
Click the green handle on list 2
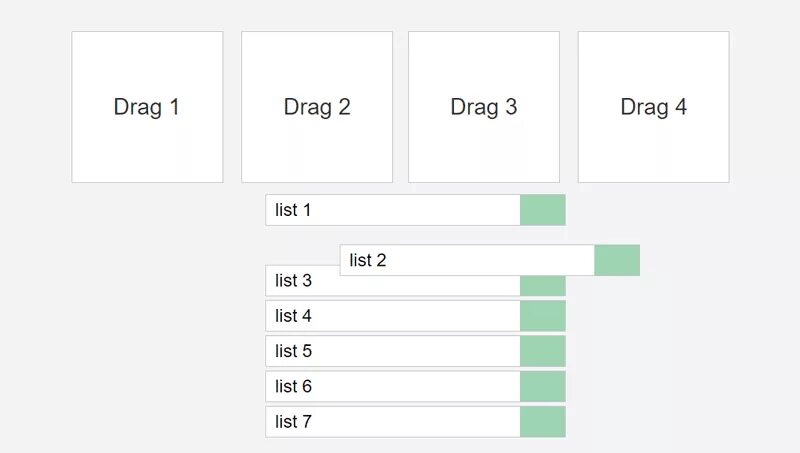pyautogui.click(x=617, y=260)
